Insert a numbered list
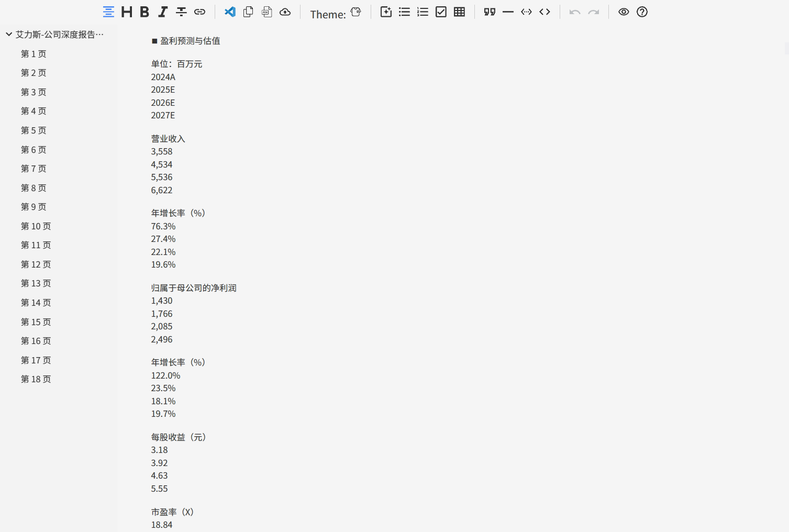The width and height of the screenshot is (789, 532). tap(423, 12)
